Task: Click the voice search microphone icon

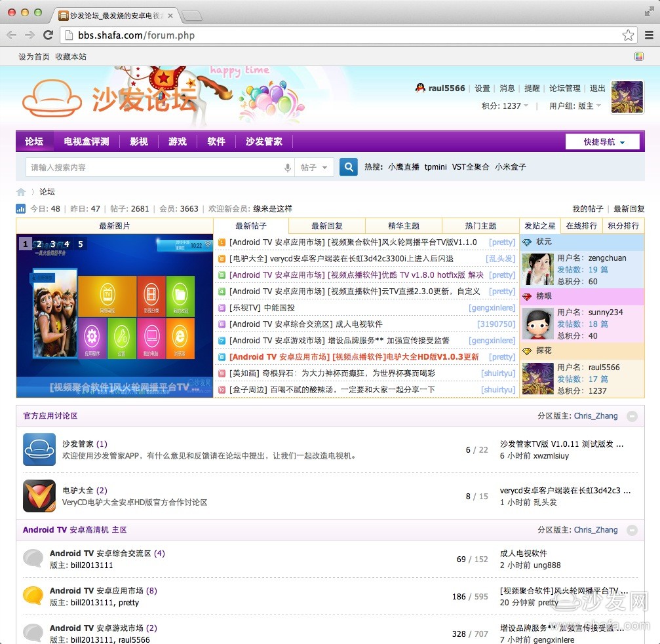Action: [x=288, y=168]
